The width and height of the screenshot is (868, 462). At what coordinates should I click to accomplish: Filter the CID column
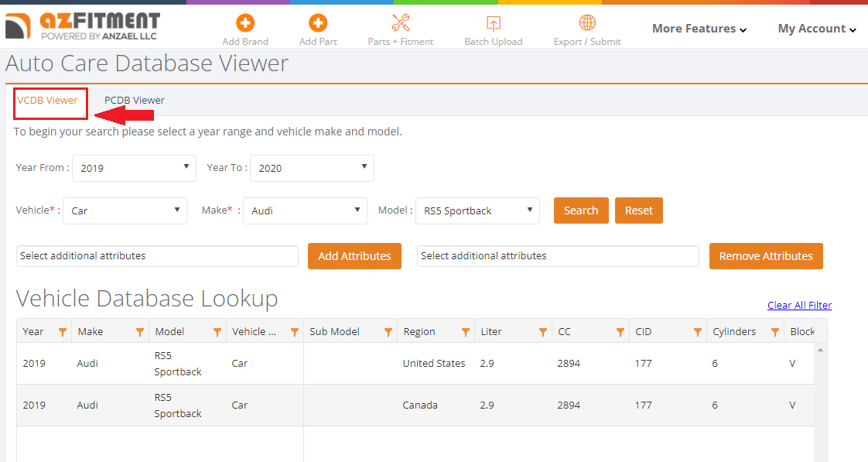[698, 332]
